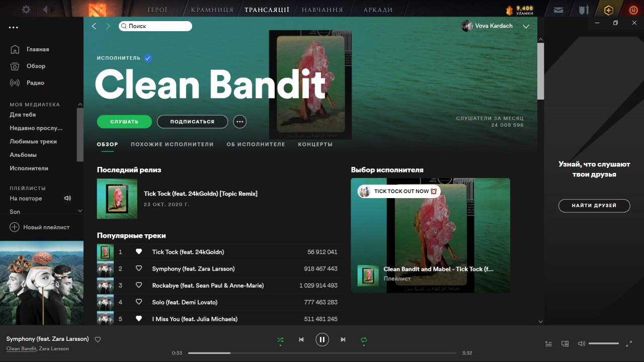Image resolution: width=644 pixels, height=362 pixels.
Task: Select the Обзор artist tab
Action: pyautogui.click(x=108, y=144)
